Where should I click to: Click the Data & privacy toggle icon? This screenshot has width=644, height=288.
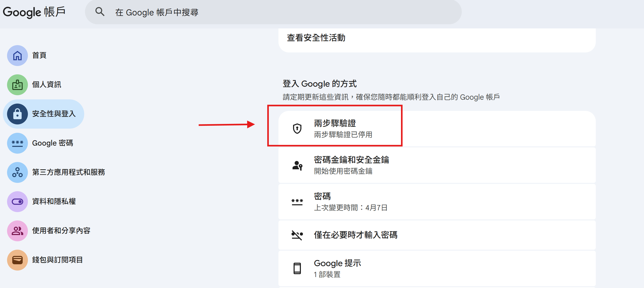tap(17, 202)
